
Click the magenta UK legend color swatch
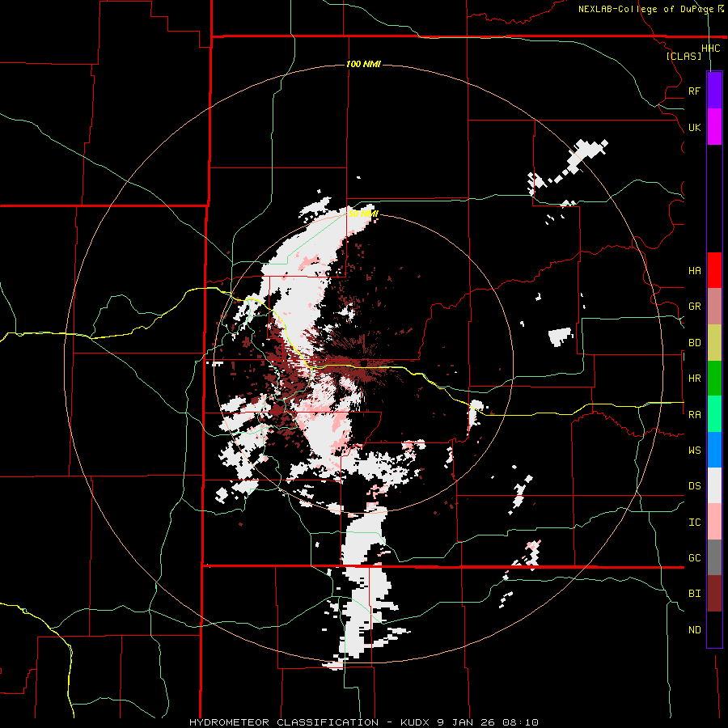click(x=714, y=127)
